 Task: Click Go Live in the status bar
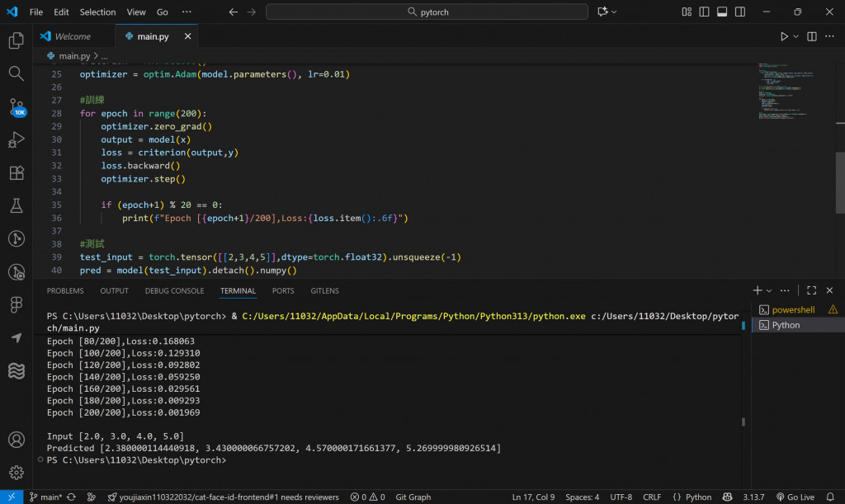pos(799,497)
